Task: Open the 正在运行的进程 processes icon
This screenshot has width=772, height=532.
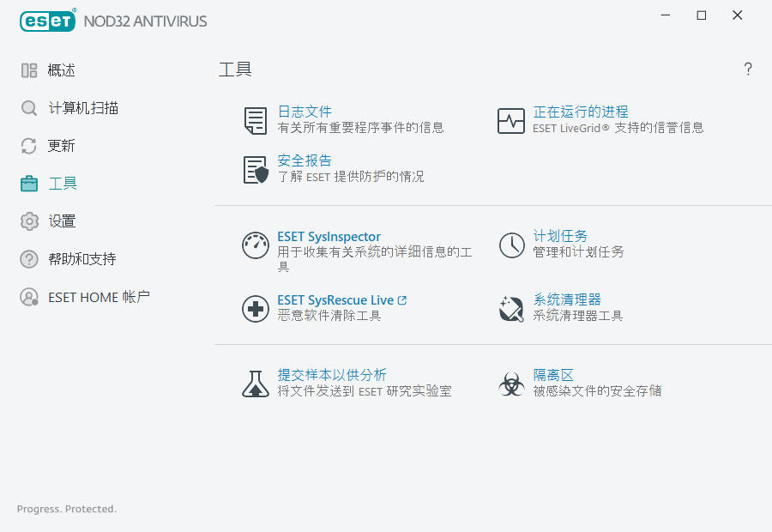Action: tap(510, 120)
